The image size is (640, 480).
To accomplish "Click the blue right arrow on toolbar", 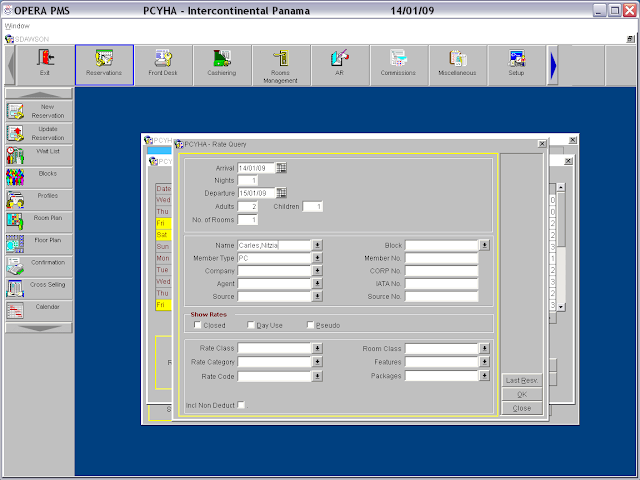I will tap(553, 65).
